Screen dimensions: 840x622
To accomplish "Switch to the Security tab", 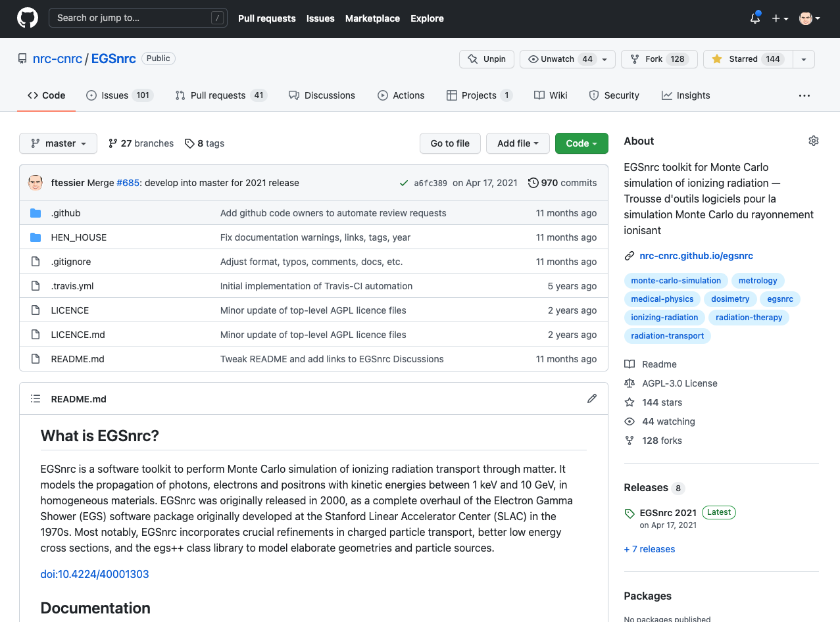I will pos(614,95).
